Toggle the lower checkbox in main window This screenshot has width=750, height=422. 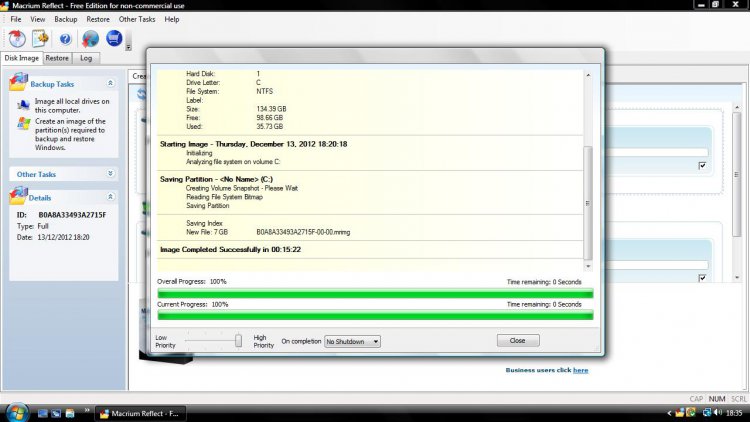click(x=702, y=278)
